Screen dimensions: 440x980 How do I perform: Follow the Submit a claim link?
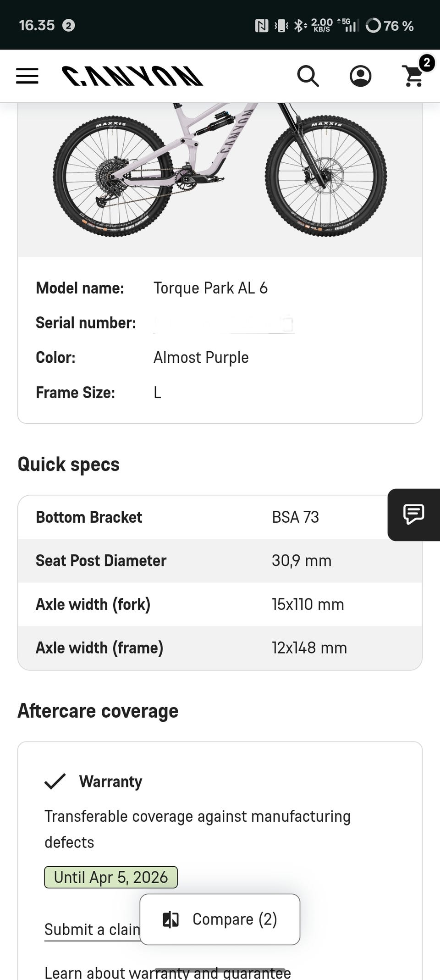click(92, 930)
